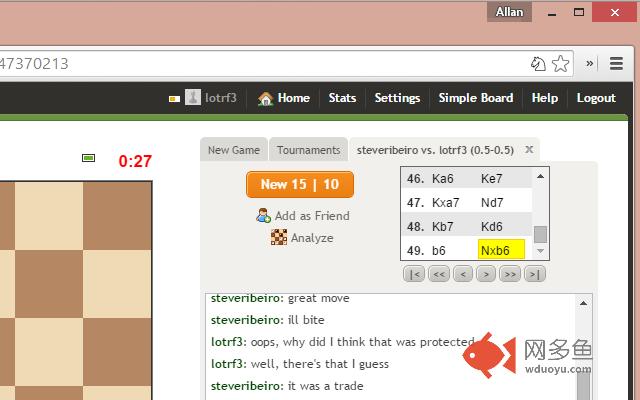Open Settings in the top navigation
The width and height of the screenshot is (640, 400).
pyautogui.click(x=397, y=98)
